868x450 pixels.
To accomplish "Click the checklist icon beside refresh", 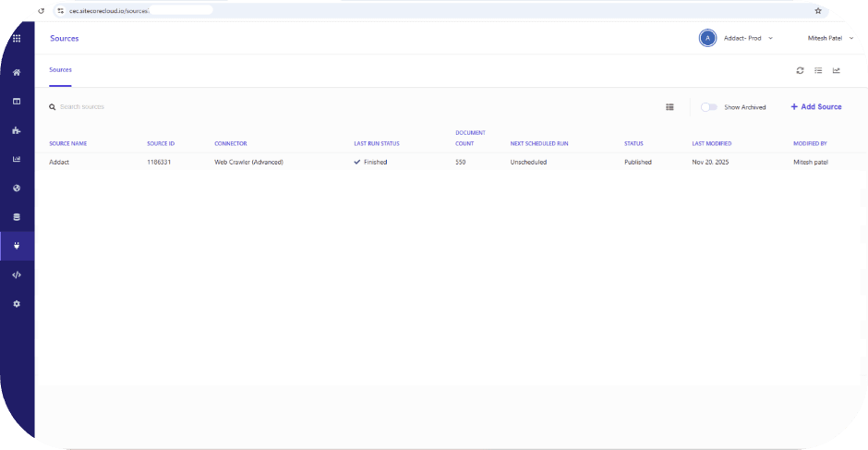I will (x=818, y=70).
